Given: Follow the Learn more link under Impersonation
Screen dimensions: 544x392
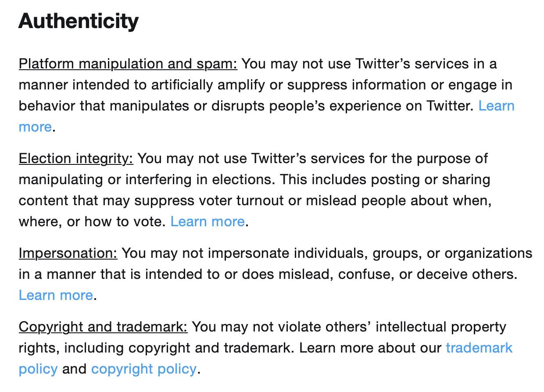Looking at the screenshot, I should coord(56,295).
